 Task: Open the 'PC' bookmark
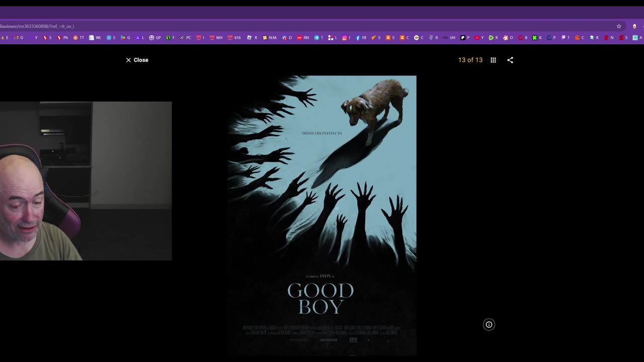pyautogui.click(x=186, y=38)
